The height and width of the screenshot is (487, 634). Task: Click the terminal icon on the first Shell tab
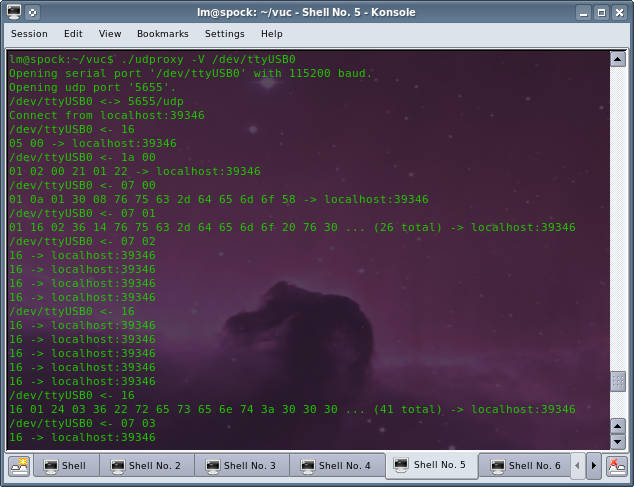tap(51, 466)
